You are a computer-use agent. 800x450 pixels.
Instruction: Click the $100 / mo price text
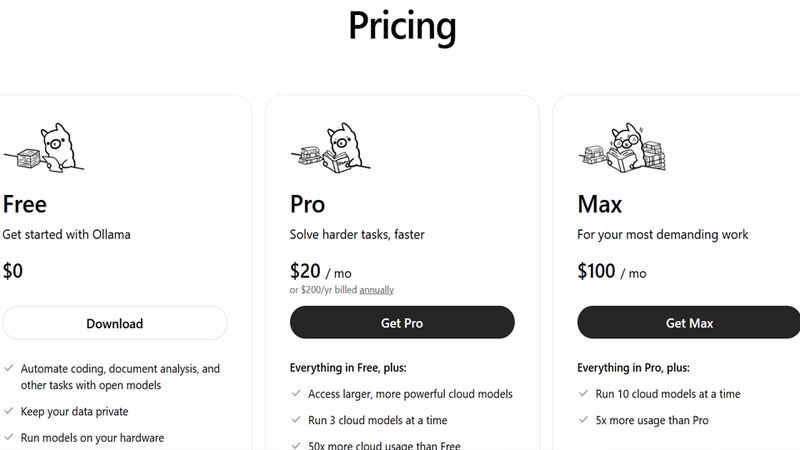612,271
